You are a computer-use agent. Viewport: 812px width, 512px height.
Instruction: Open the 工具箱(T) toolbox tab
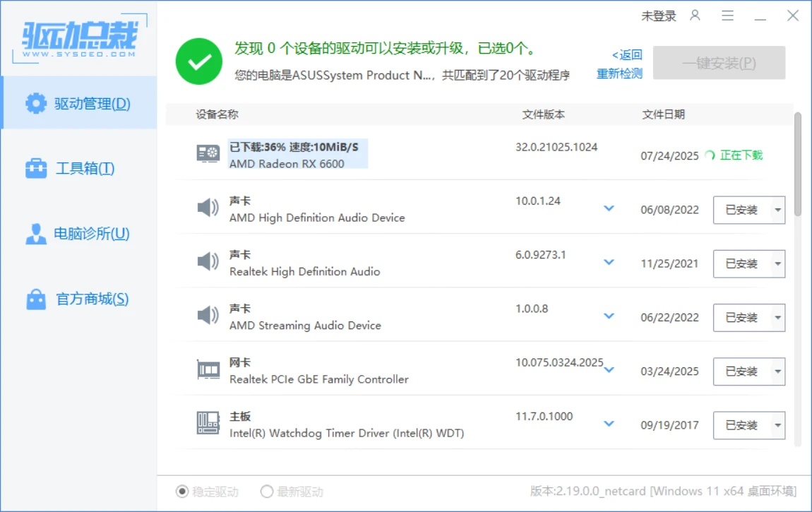point(78,168)
